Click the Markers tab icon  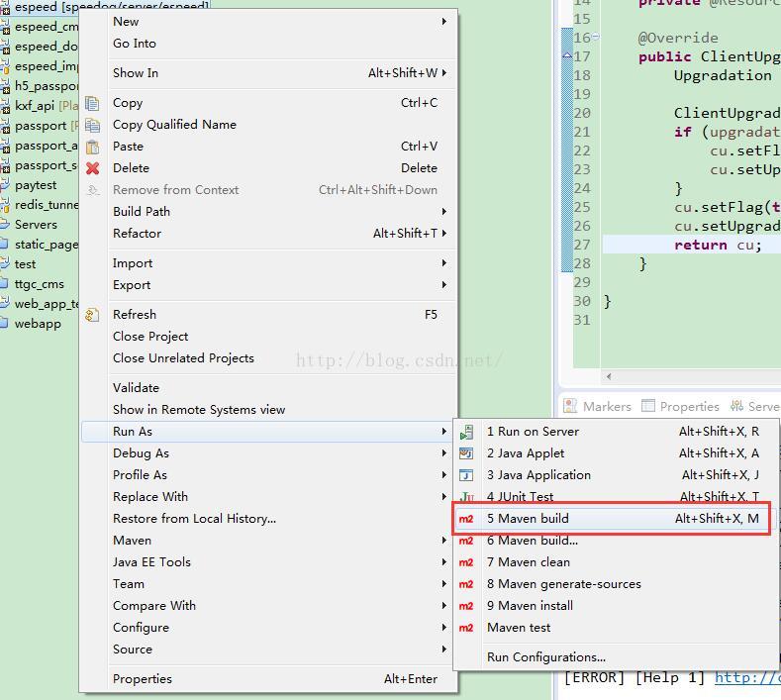coord(570,407)
